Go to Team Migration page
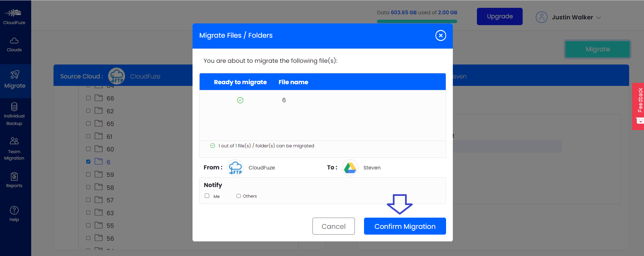Screen dimensions: 644x256 tap(14, 148)
